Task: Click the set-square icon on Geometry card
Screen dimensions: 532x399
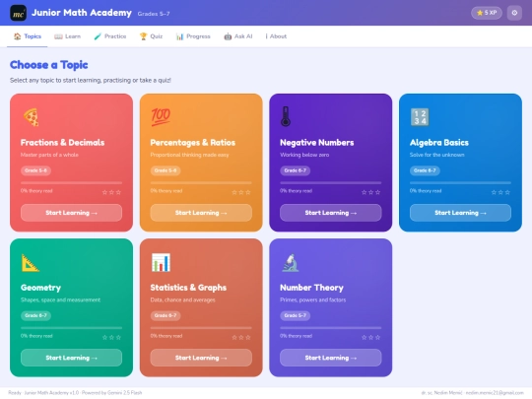Action: coord(31,263)
